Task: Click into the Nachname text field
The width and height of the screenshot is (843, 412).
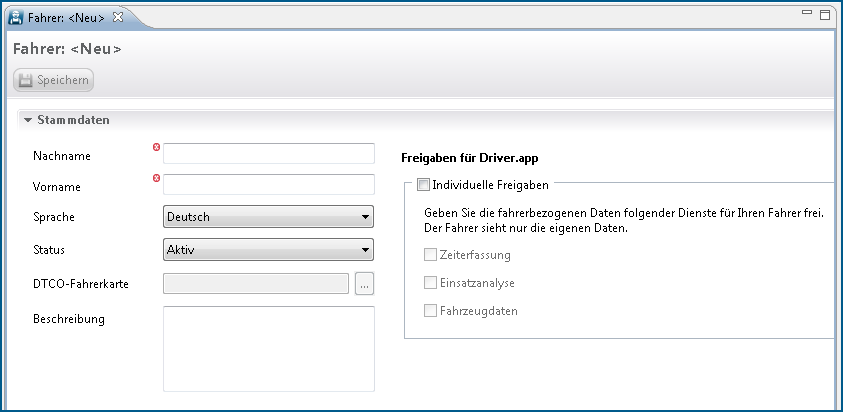Action: (x=268, y=153)
